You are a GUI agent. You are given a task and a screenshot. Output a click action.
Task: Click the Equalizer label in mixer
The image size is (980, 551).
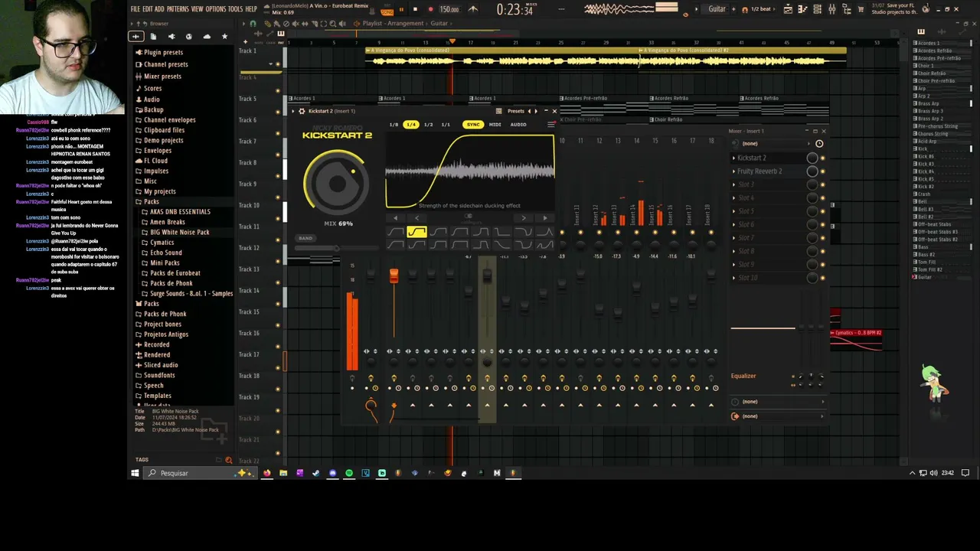coord(743,376)
